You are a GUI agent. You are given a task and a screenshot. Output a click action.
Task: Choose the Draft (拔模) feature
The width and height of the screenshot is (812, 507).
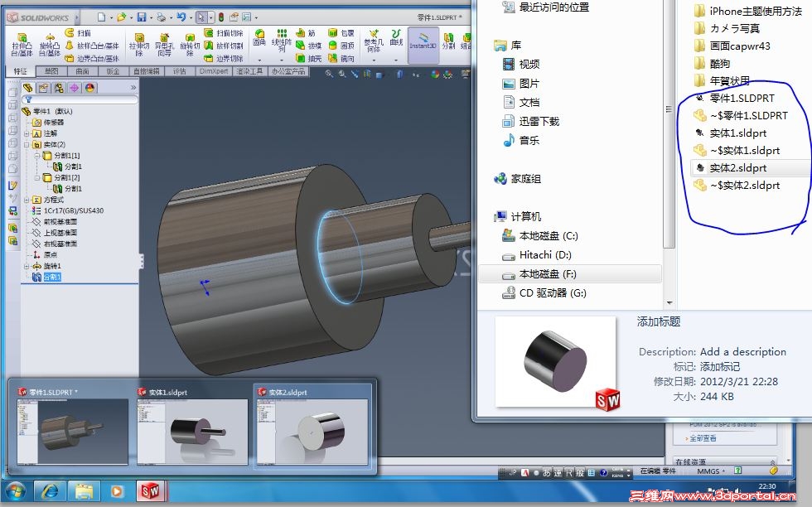coord(308,46)
